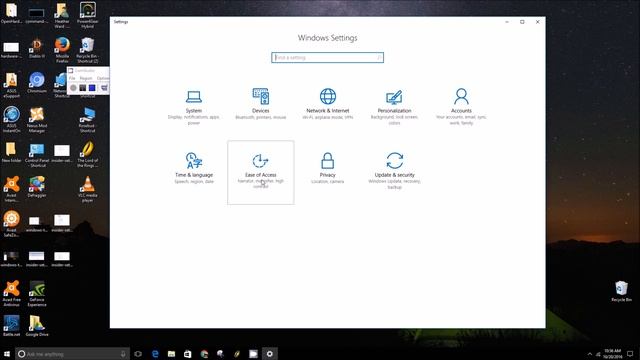The height and width of the screenshot is (360, 640).
Task: Select the Mozilla Firefox desktop icon
Action: (x=62, y=50)
